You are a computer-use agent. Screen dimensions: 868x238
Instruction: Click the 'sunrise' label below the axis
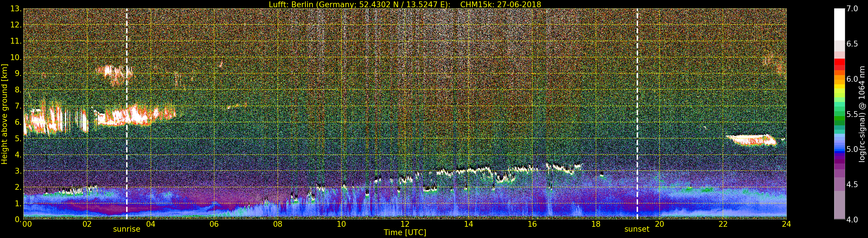pos(126,229)
